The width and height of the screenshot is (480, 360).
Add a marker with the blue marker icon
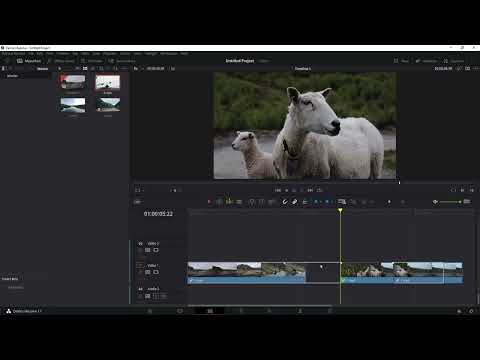(x=327, y=202)
